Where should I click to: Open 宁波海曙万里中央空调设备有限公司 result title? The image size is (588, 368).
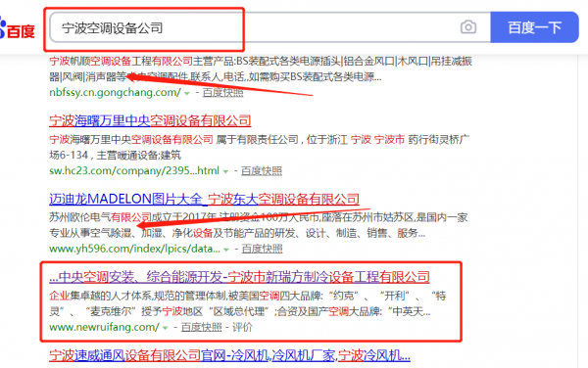[x=150, y=121]
